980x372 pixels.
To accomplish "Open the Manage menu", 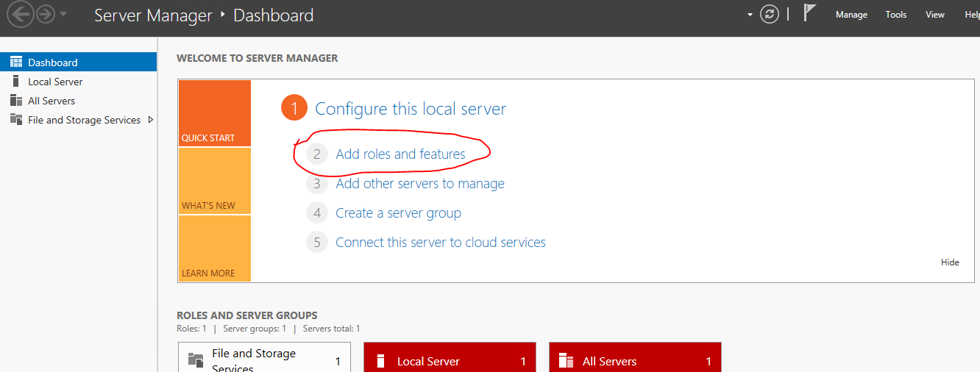I will [851, 15].
